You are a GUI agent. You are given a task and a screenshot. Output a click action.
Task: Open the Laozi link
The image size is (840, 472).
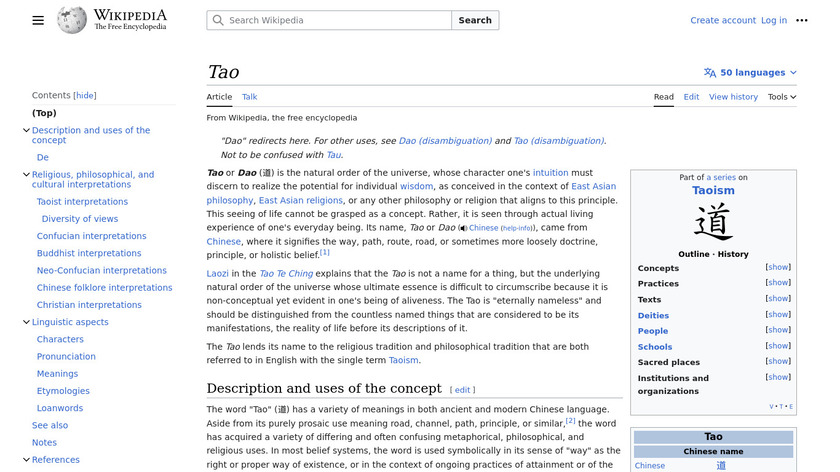[218, 274]
